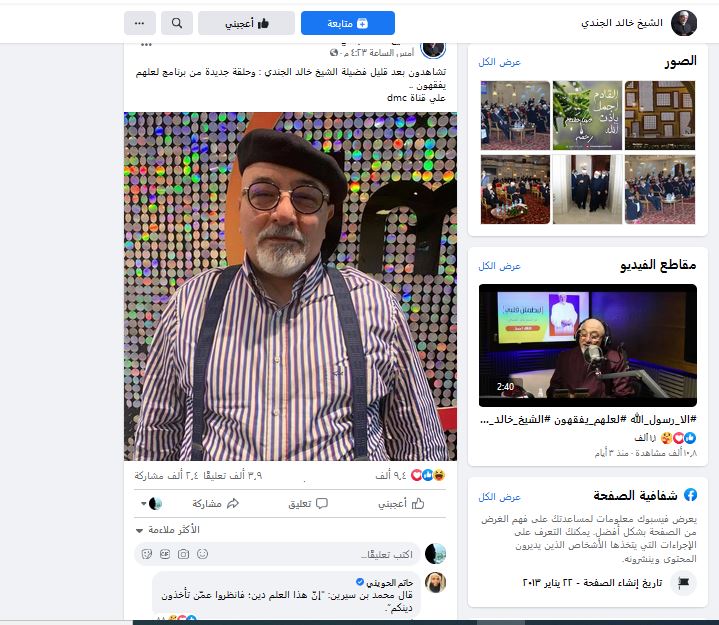Attach a photo with the camera icon
Viewport: 719px width, 625px height.
tap(183, 554)
